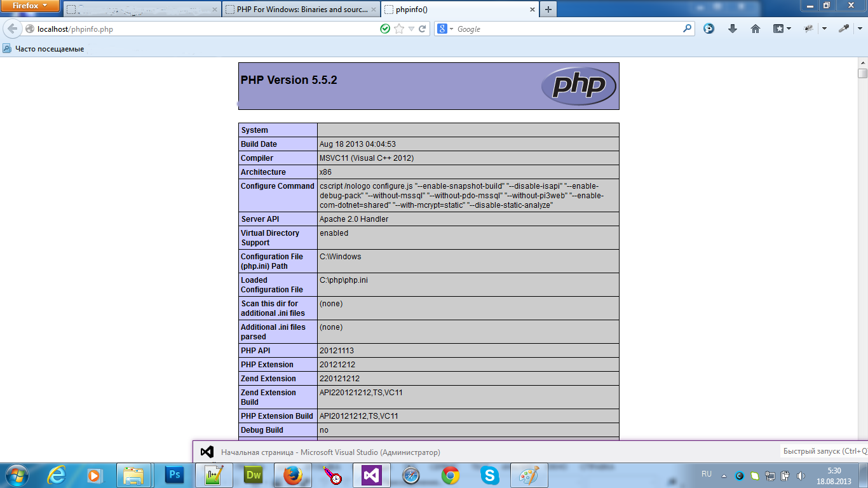Bookmark this page with the star
Image resolution: width=868 pixels, height=488 pixels.
point(398,29)
